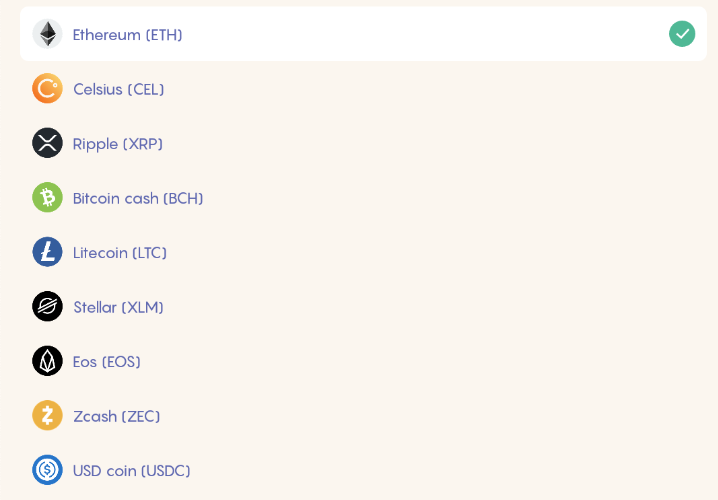The image size is (718, 500).
Task: Choose Celsius (CEL) as the coin
Action: (x=119, y=89)
